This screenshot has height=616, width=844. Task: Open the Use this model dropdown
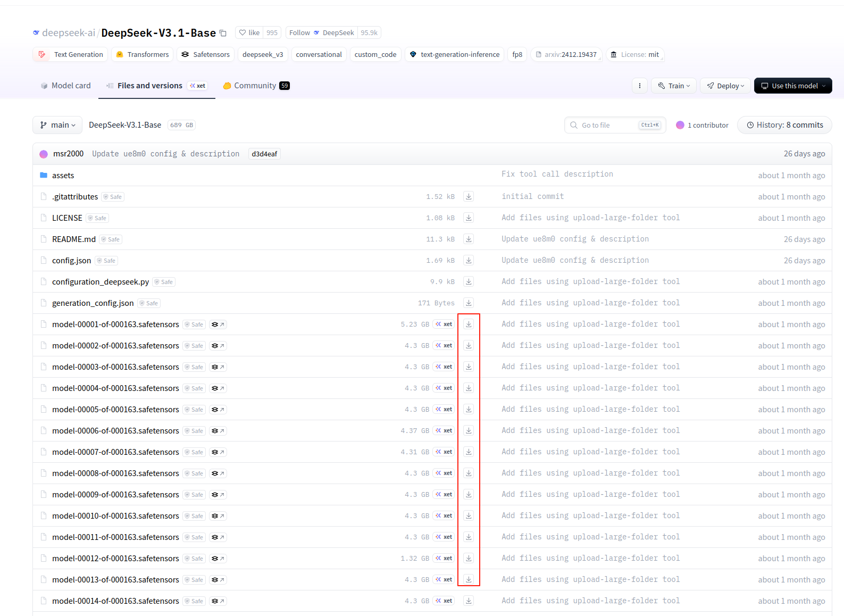pos(793,86)
